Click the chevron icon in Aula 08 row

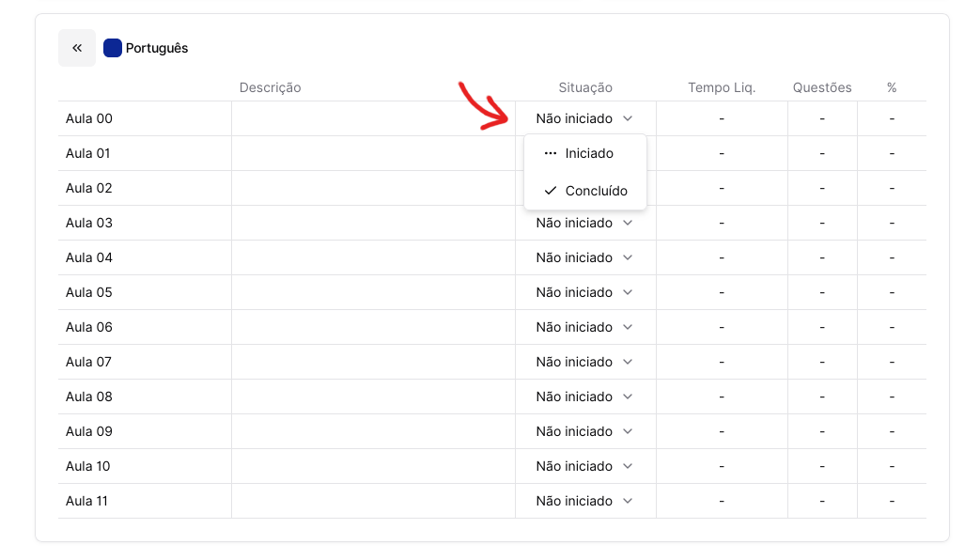(x=628, y=397)
